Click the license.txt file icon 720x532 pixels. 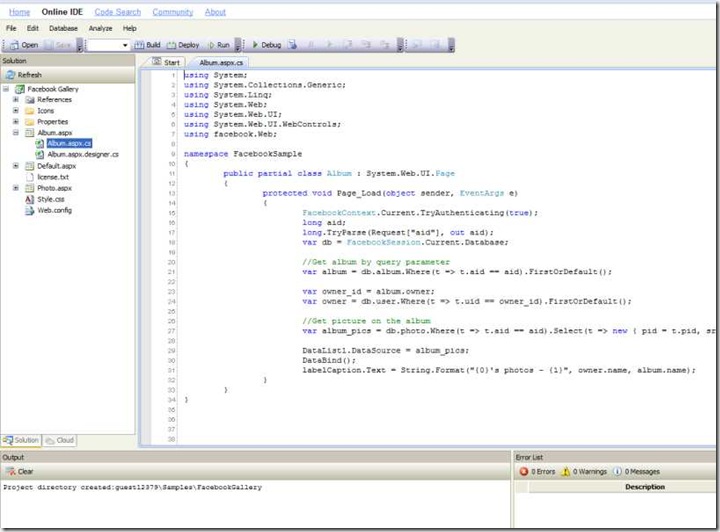click(30, 177)
